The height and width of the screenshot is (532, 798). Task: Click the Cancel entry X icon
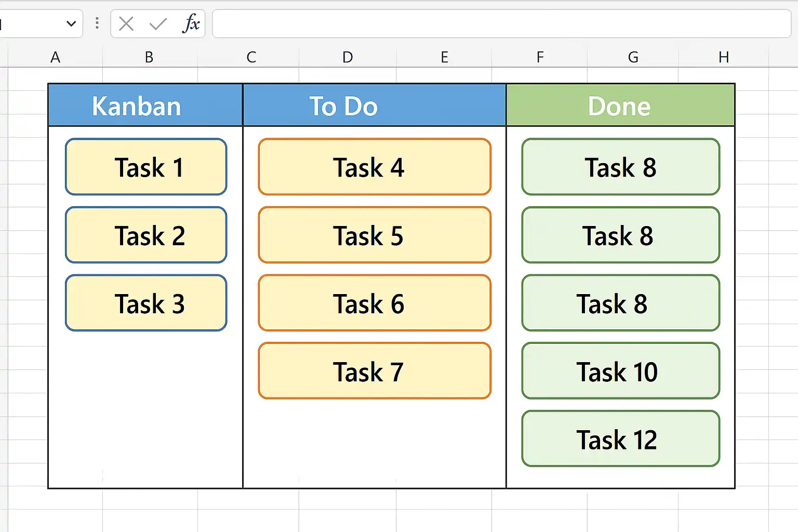coord(126,24)
